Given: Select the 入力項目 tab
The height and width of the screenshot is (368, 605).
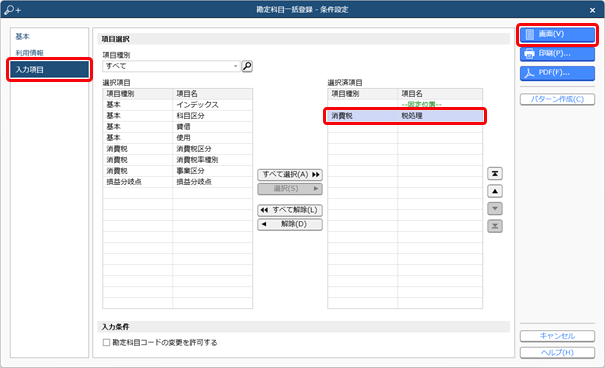Looking at the screenshot, I should (x=49, y=70).
